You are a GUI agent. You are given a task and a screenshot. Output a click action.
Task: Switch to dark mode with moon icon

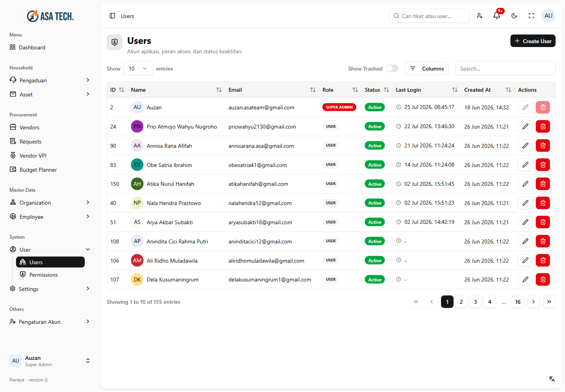coord(514,16)
